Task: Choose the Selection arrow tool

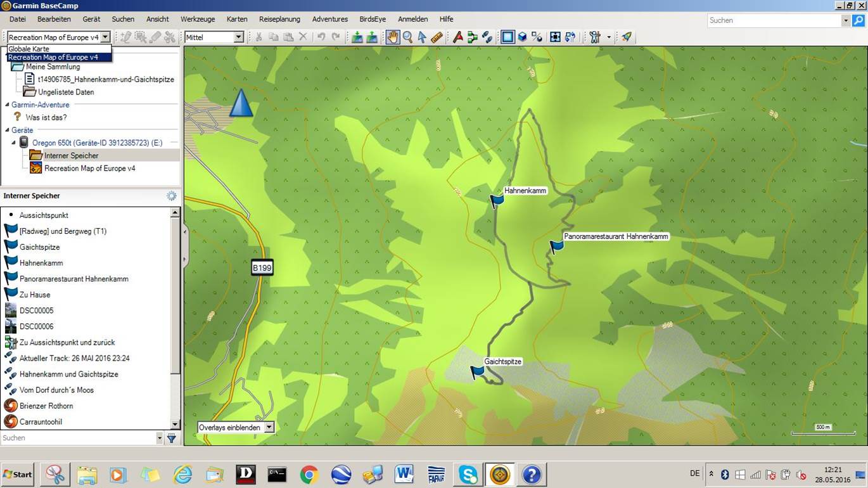Action: 422,37
